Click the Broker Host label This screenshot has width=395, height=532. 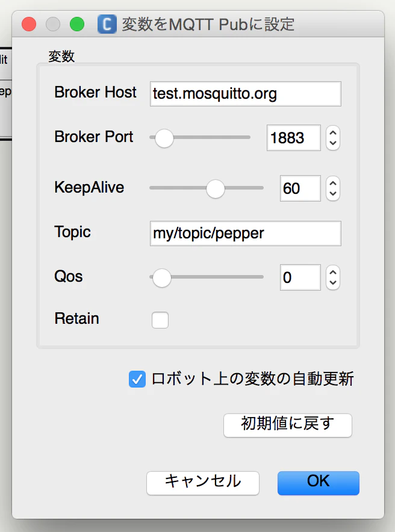tap(95, 92)
